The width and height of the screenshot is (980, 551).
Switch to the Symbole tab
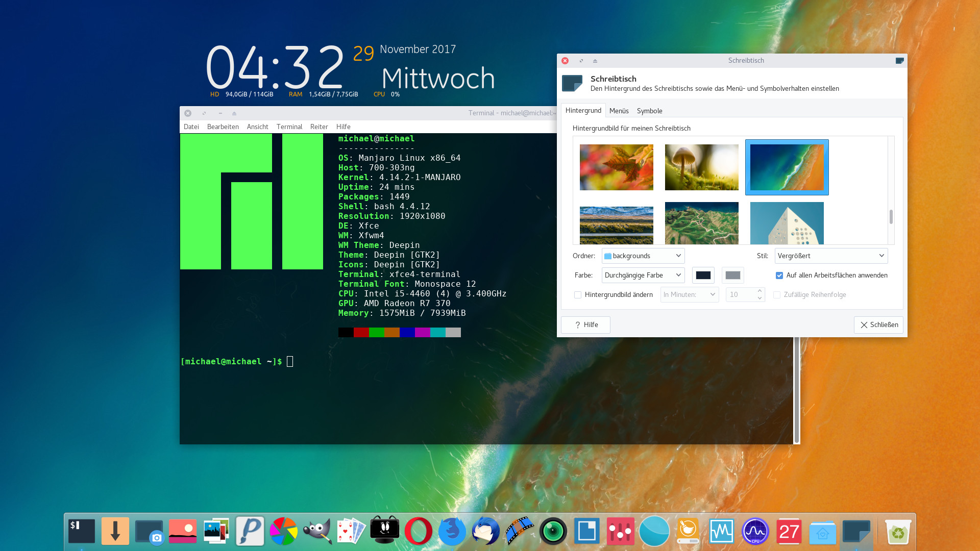tap(649, 111)
